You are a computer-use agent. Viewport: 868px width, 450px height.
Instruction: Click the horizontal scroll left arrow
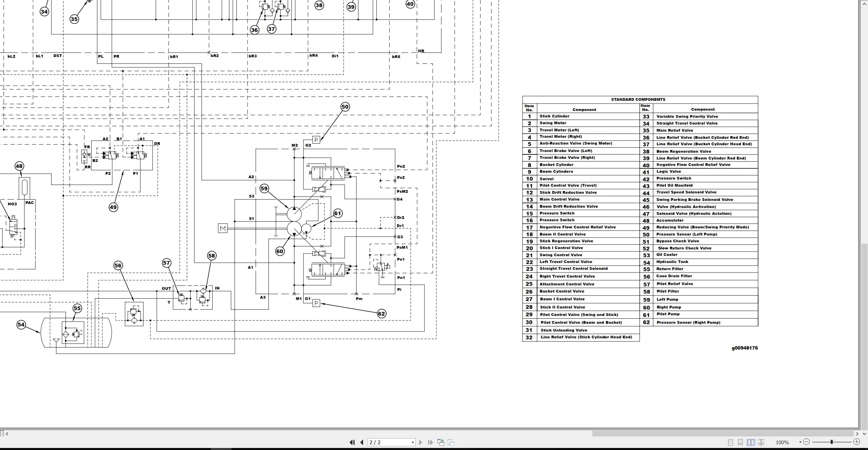tap(7, 433)
